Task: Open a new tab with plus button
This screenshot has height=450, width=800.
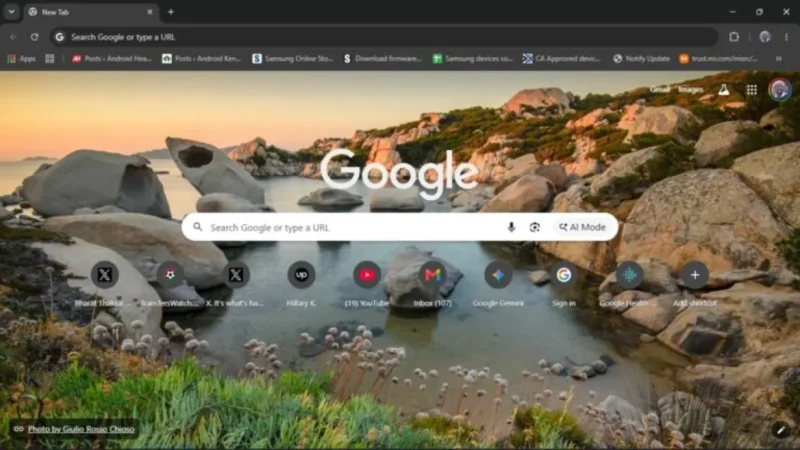Action: coord(171,12)
